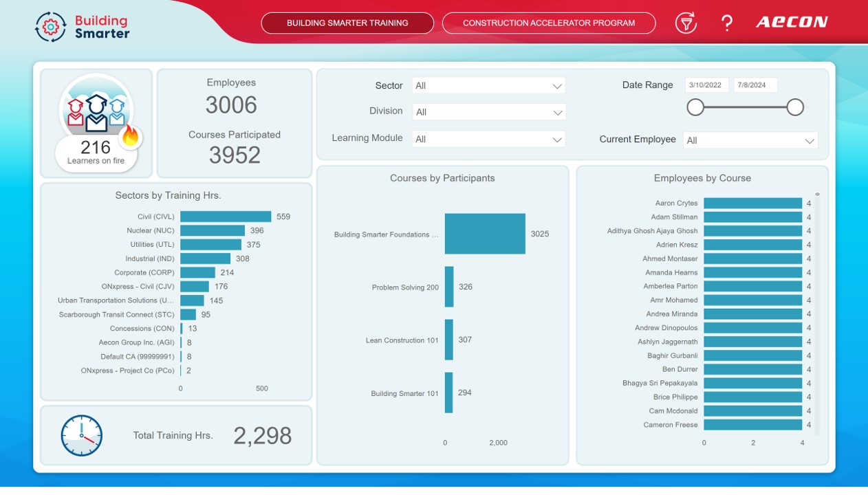868x495 pixels.
Task: Select Ben Durrer's bar
Action: [752, 369]
